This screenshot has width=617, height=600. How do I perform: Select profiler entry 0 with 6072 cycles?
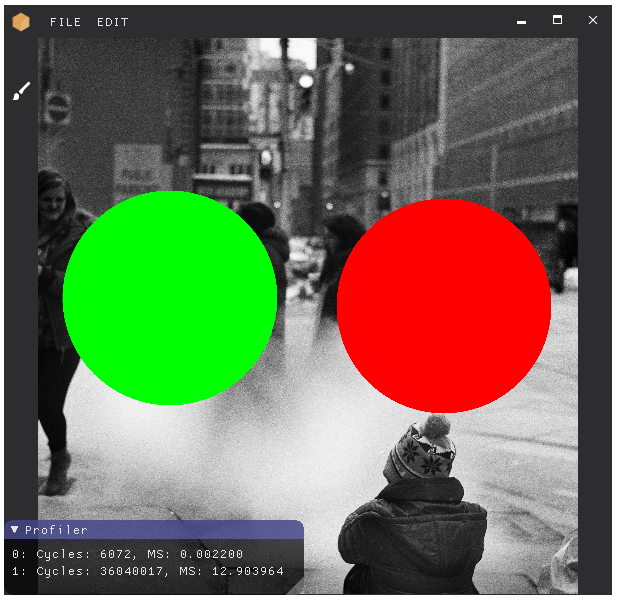tap(127, 554)
